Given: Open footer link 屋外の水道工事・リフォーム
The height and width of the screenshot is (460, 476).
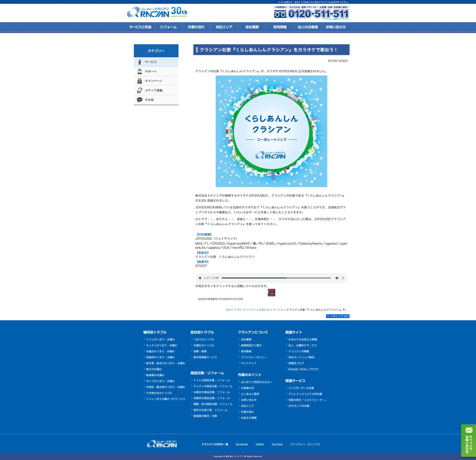Looking at the screenshot, I should [x=210, y=410].
